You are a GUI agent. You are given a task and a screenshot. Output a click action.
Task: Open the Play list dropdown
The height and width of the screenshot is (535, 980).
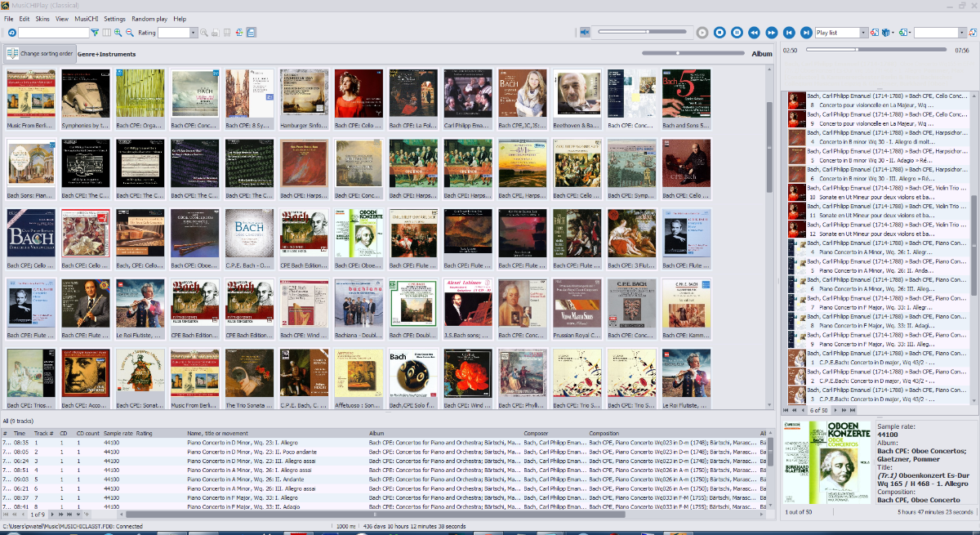[x=863, y=32]
